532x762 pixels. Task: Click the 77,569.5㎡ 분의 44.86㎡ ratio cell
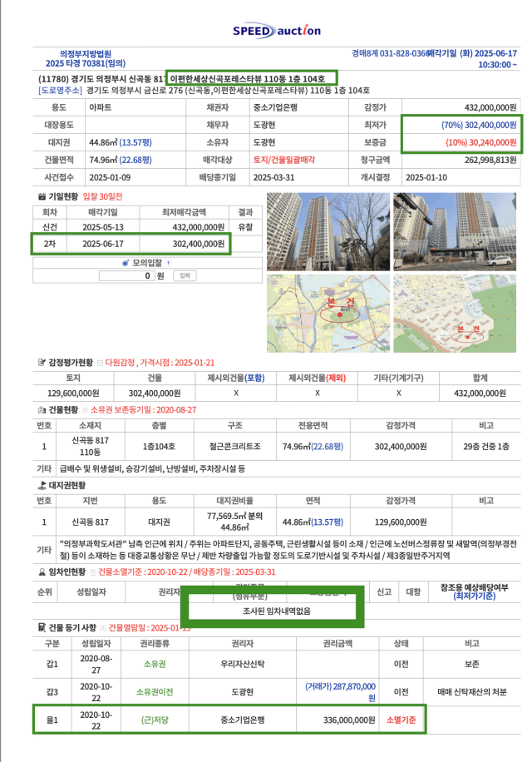pos(235,522)
